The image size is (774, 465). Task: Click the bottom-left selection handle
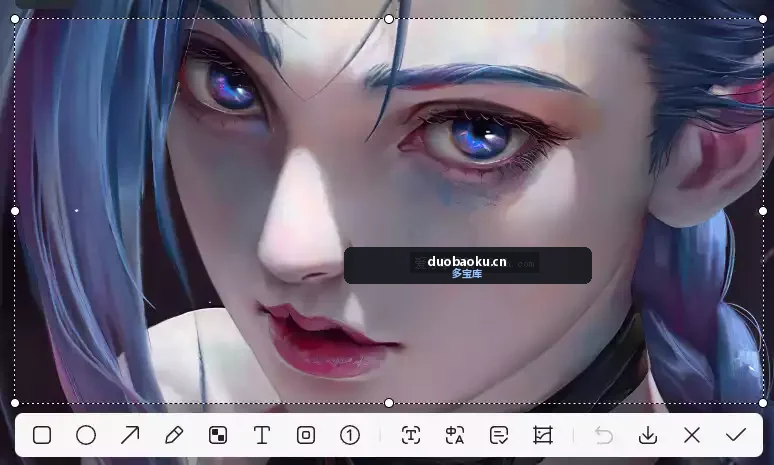15,403
